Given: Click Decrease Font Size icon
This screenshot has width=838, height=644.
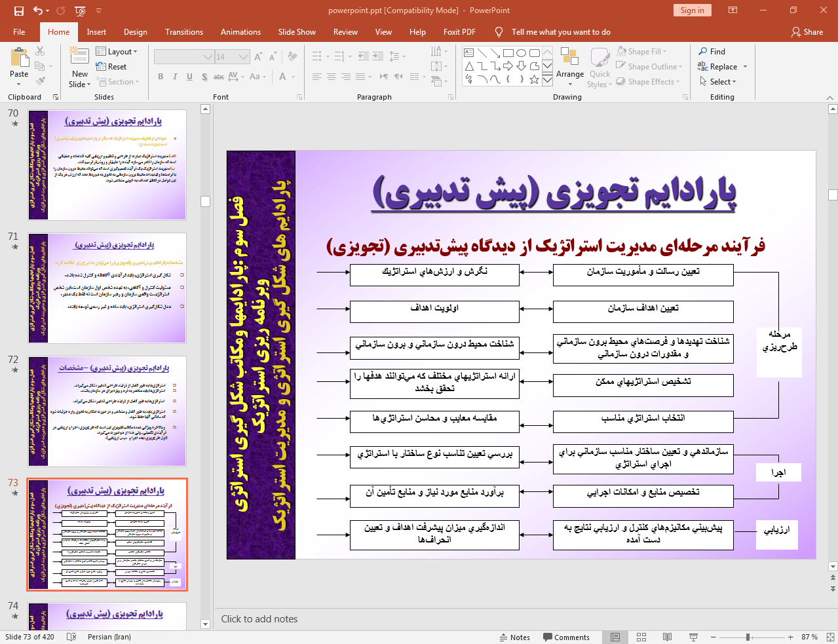Looking at the screenshot, I should coord(272,57).
